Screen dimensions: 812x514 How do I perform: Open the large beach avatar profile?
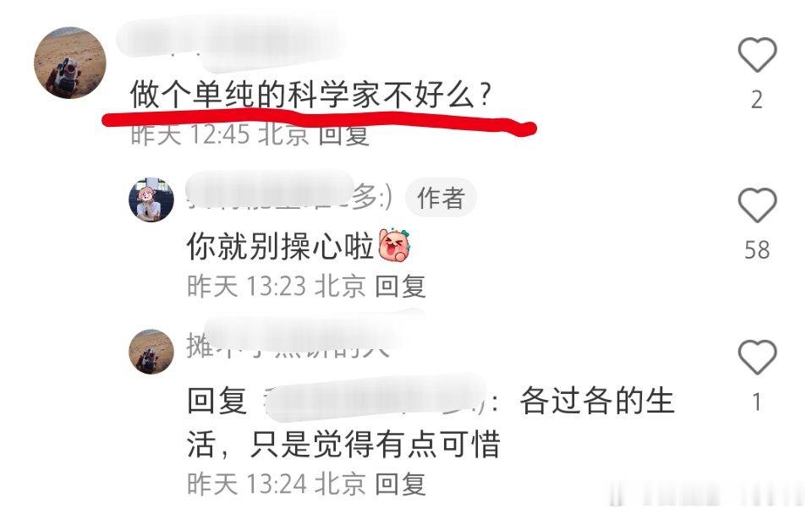pyautogui.click(x=70, y=63)
